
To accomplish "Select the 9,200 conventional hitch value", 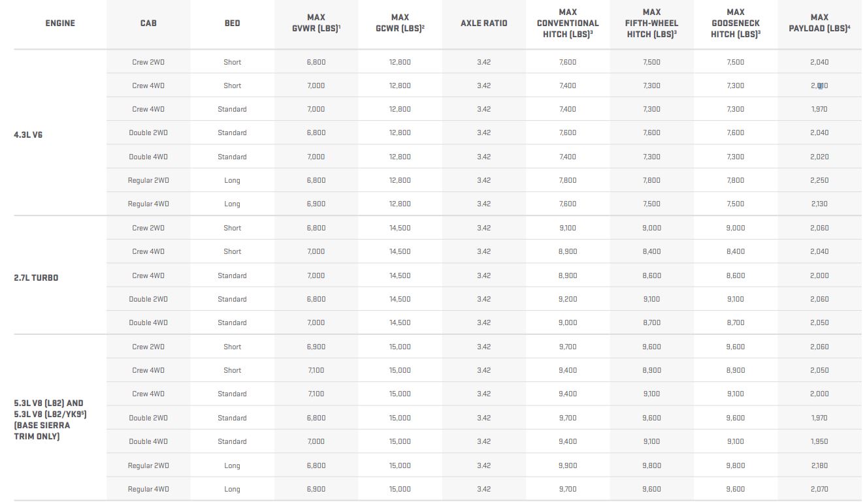I will [x=568, y=299].
